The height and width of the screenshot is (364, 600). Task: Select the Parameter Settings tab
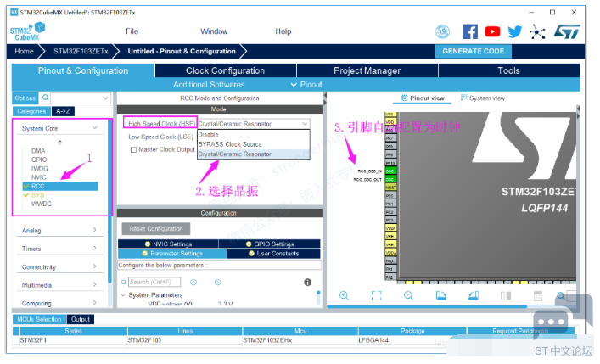[x=172, y=254]
